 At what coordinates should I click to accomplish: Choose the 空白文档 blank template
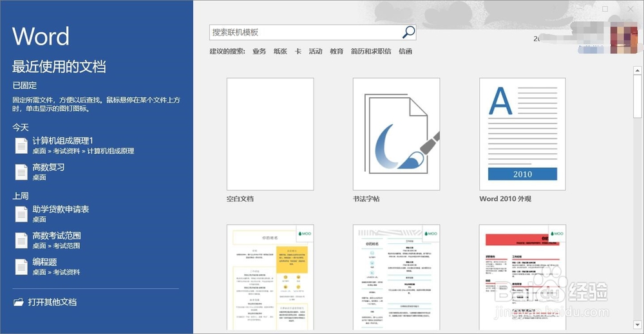[270, 134]
